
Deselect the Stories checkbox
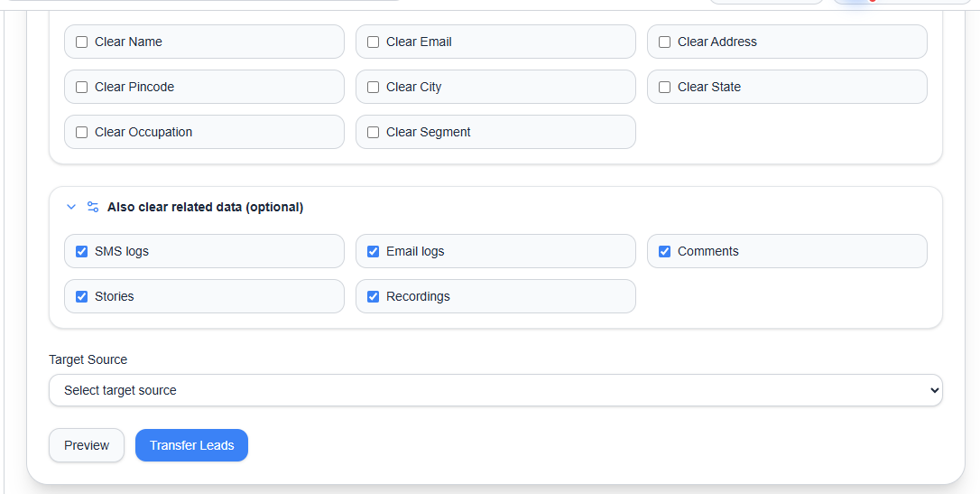pos(82,296)
